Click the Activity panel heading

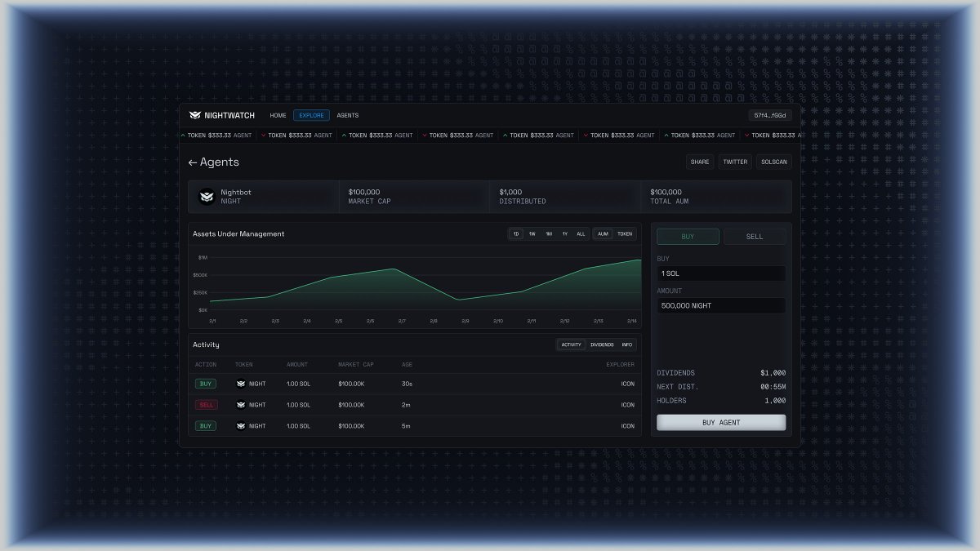coord(206,344)
